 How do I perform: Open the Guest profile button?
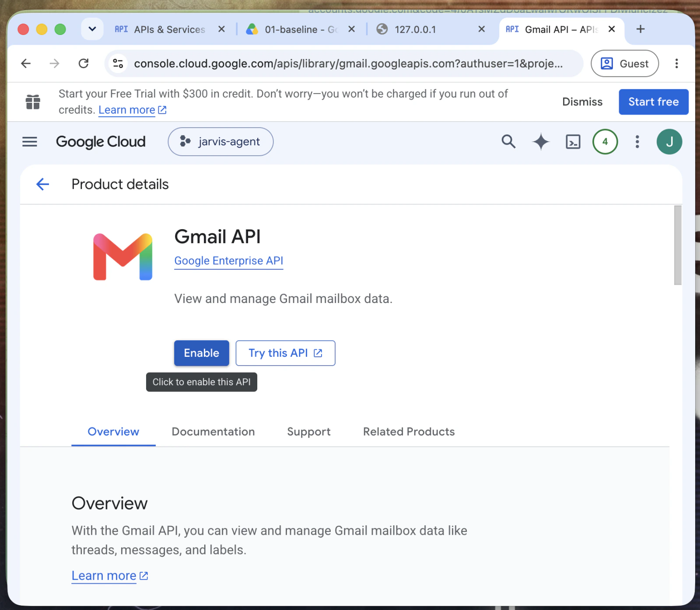(x=625, y=63)
